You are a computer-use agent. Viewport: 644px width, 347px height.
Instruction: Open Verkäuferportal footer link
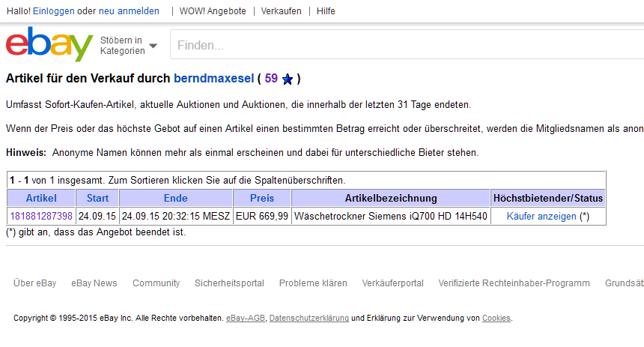[392, 283]
